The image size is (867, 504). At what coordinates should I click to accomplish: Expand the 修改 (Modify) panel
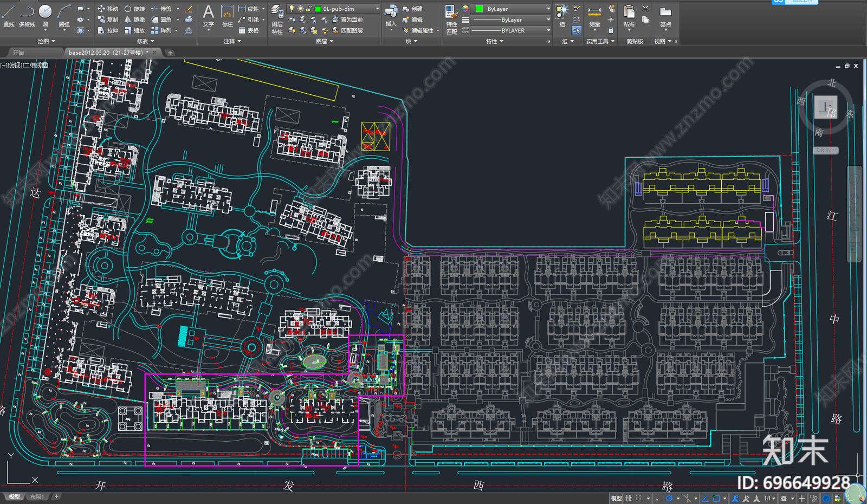[145, 41]
